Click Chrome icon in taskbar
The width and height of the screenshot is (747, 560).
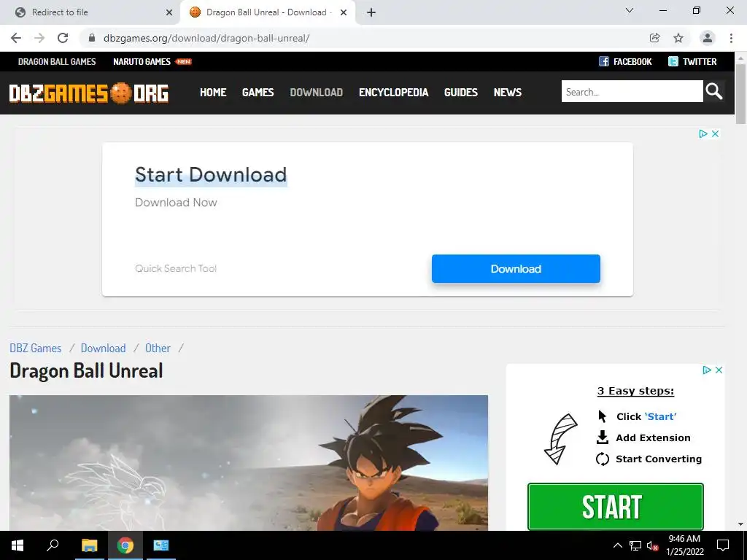[x=125, y=545]
